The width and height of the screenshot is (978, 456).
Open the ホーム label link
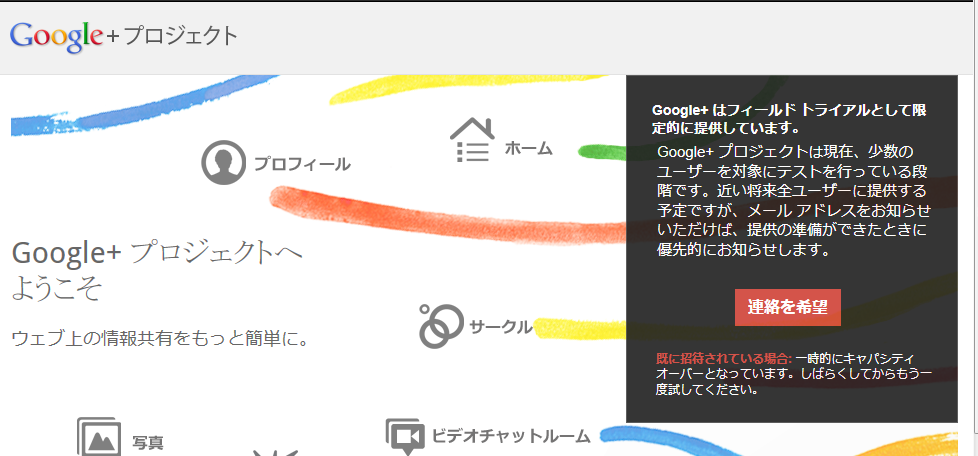528,148
